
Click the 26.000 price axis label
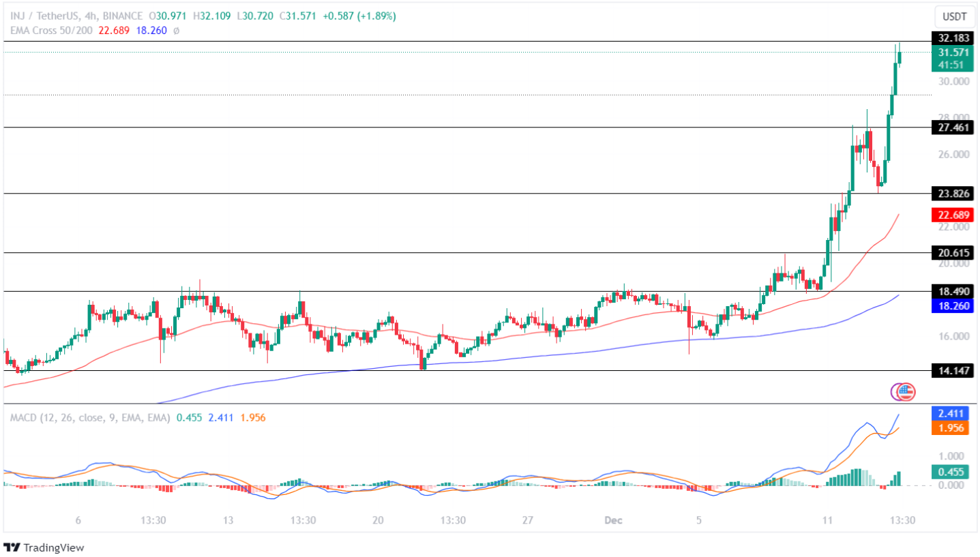(953, 154)
